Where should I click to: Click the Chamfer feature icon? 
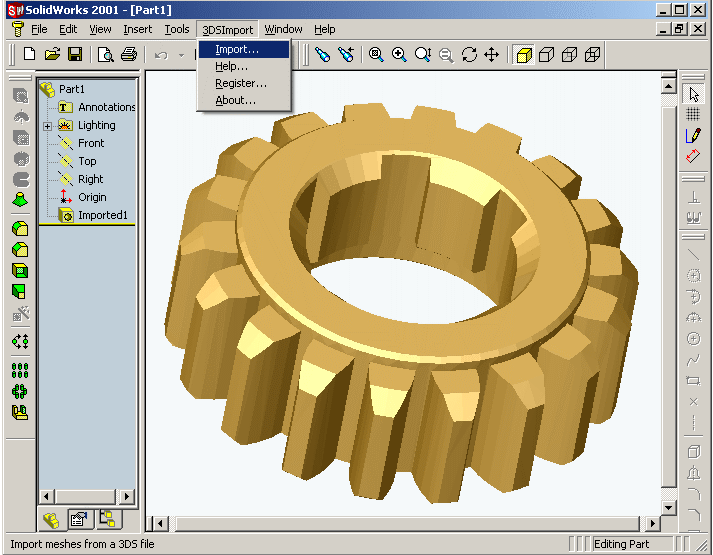20,250
